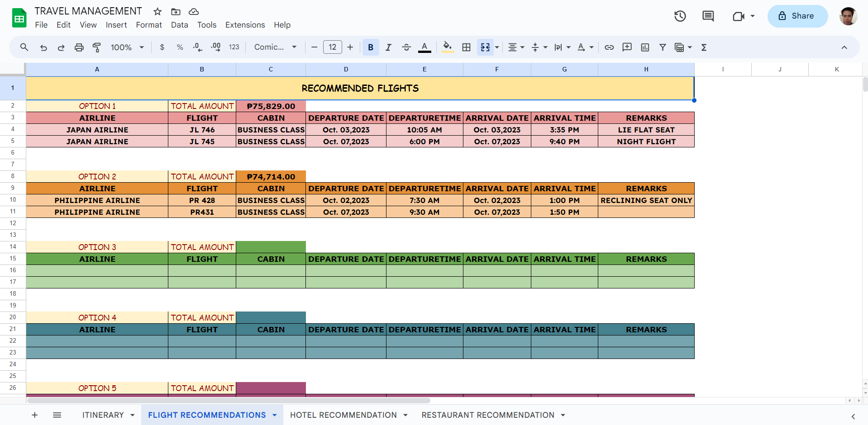
Task: Open the search menus magnifier icon
Action: [x=24, y=47]
